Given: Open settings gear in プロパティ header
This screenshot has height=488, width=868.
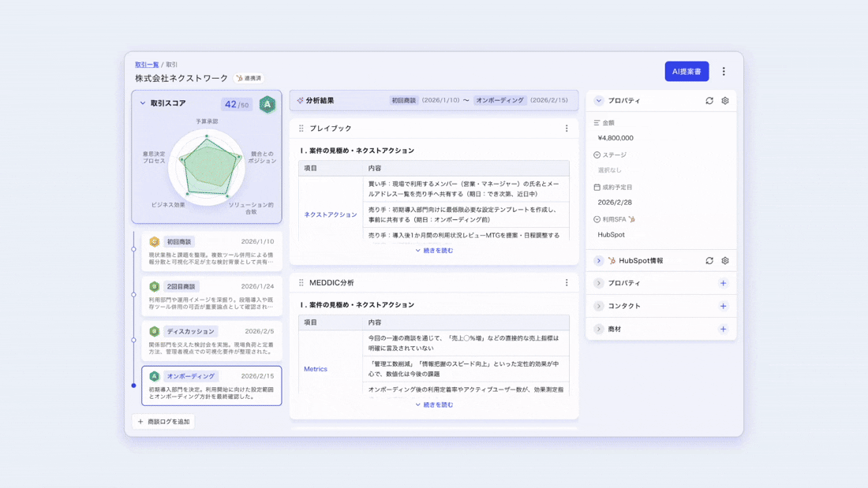Looking at the screenshot, I should click(x=725, y=101).
